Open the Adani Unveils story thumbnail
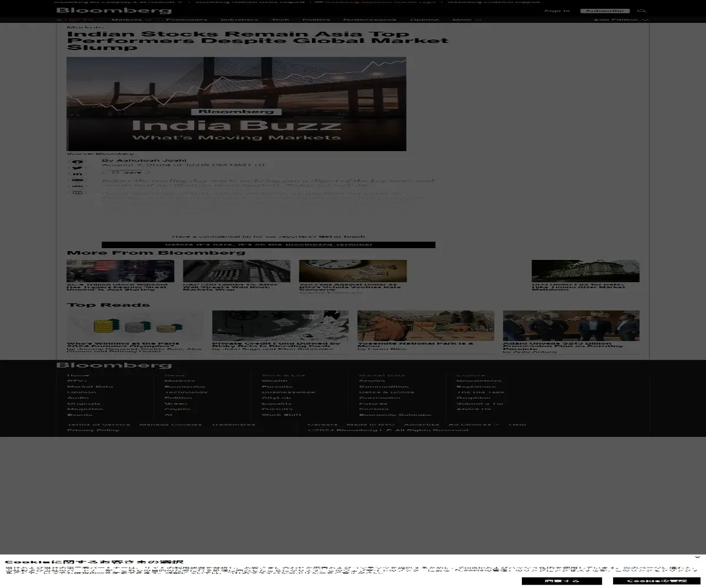The image size is (706, 588). [x=571, y=326]
